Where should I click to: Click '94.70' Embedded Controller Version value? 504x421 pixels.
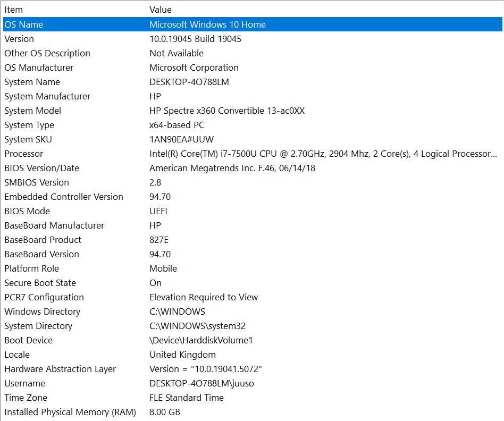click(160, 197)
